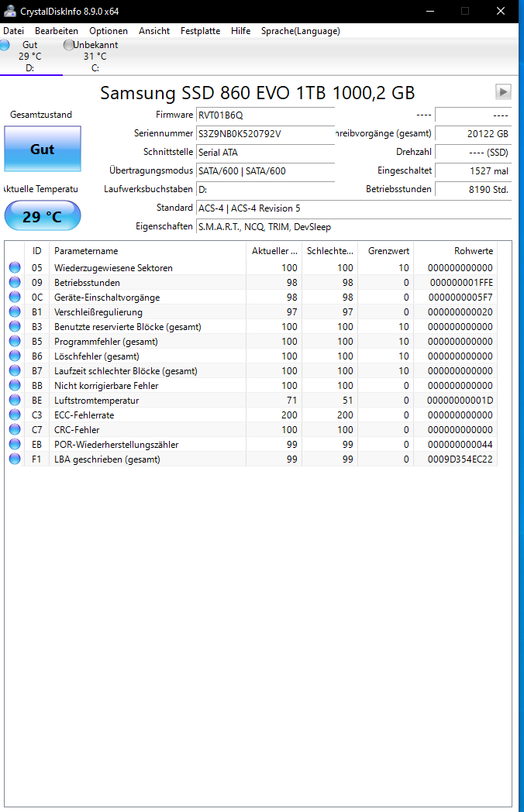Open the Optionen menu
Image resolution: width=524 pixels, height=812 pixels.
[x=109, y=31]
